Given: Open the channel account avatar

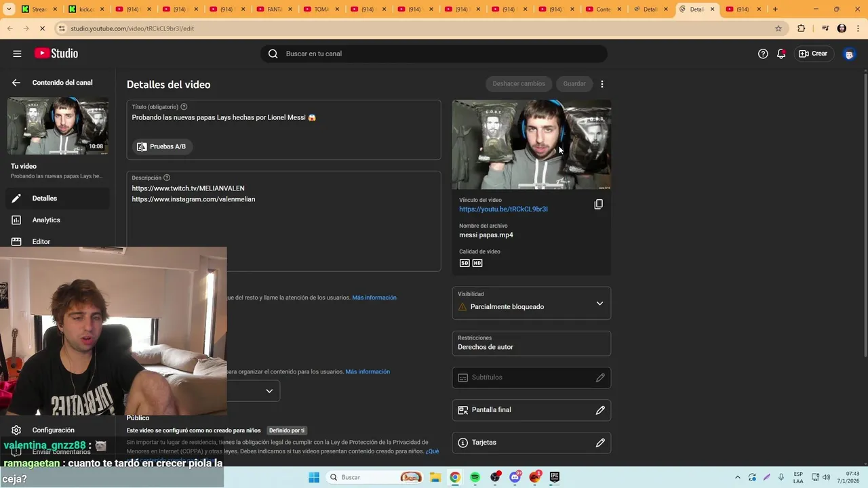Looking at the screenshot, I should click(849, 54).
